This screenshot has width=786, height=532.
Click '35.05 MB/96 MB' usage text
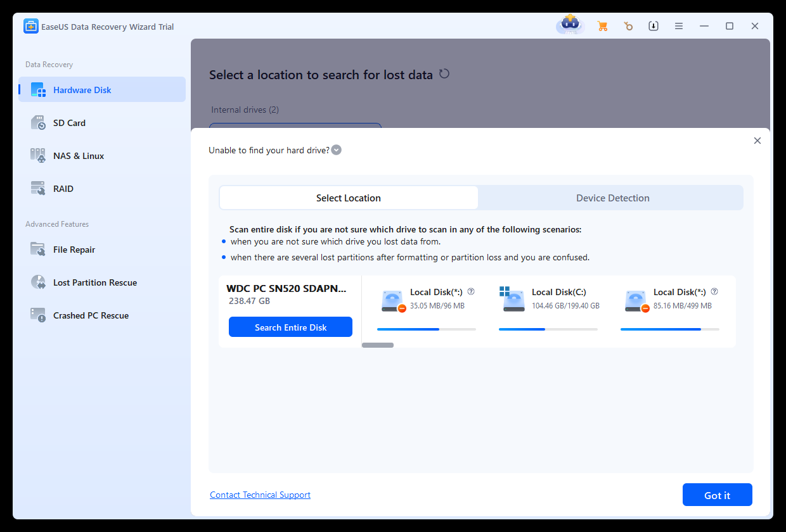[437, 306]
